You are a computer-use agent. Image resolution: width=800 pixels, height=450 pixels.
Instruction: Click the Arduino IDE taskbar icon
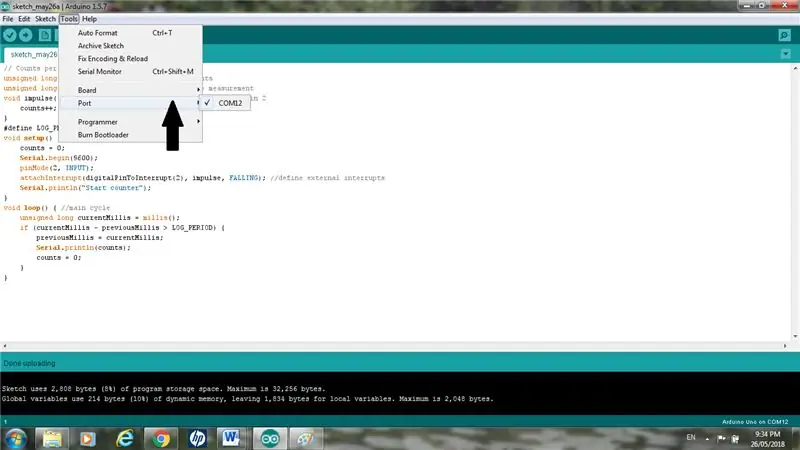coord(270,439)
